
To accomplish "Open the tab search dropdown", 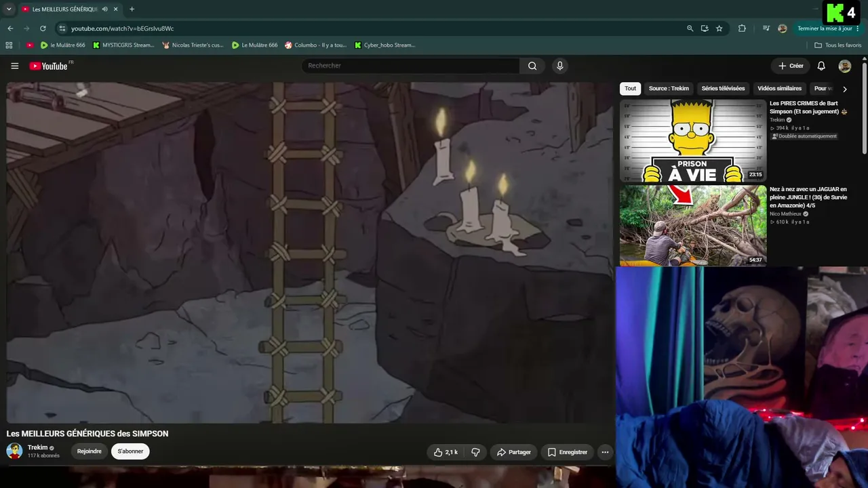I will click(9, 9).
